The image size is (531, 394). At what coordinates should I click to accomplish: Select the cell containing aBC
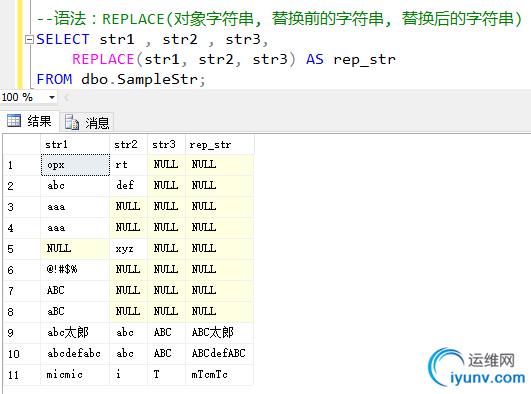pyautogui.click(x=75, y=312)
